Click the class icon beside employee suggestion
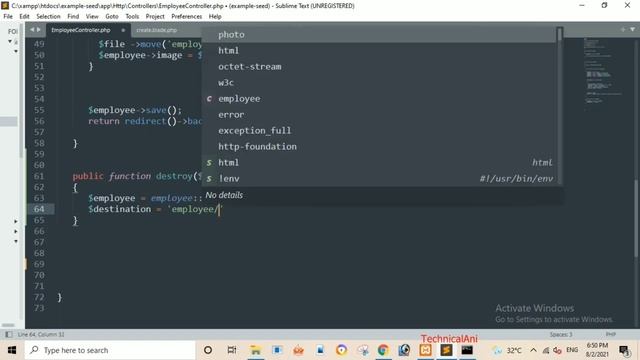Viewport: 640px width, 360px height. click(x=209, y=98)
